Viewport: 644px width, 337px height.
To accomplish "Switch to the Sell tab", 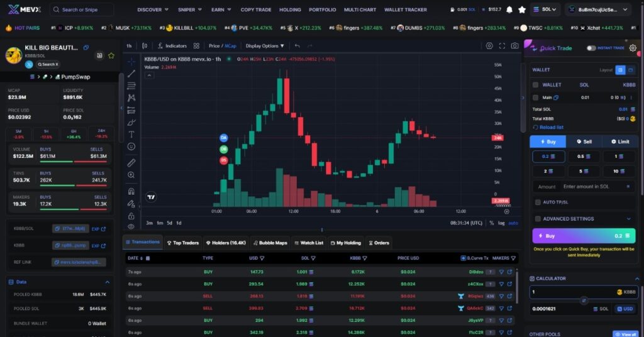I will (x=584, y=141).
